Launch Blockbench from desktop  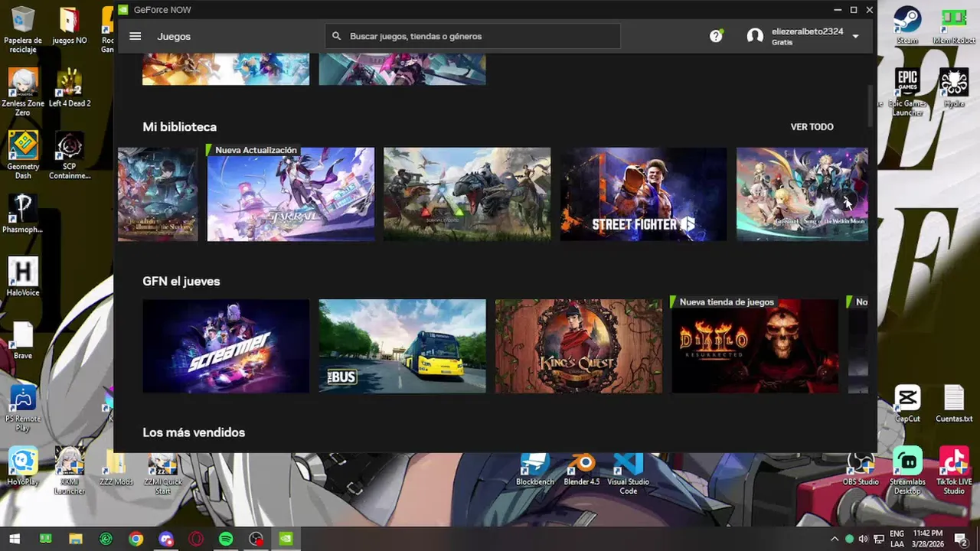534,468
